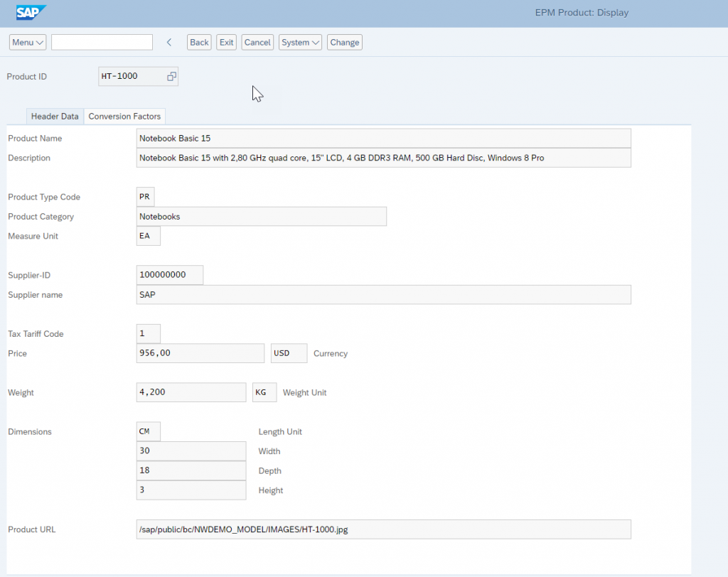Select the Product Name field

(x=383, y=139)
